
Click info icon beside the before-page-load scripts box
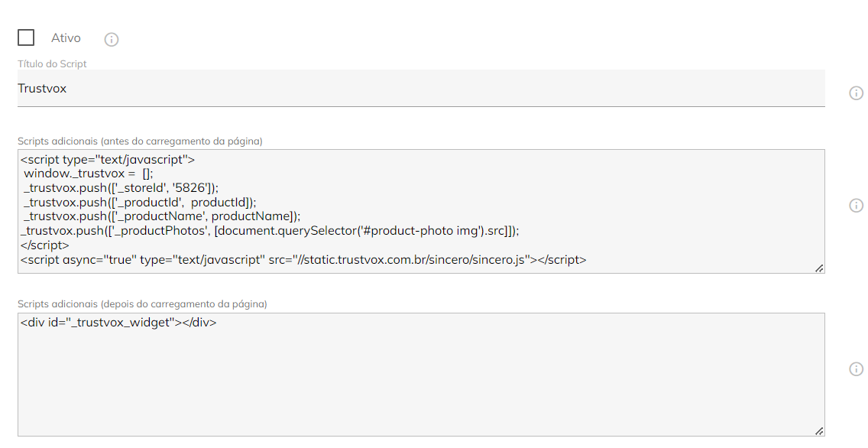pos(856,206)
